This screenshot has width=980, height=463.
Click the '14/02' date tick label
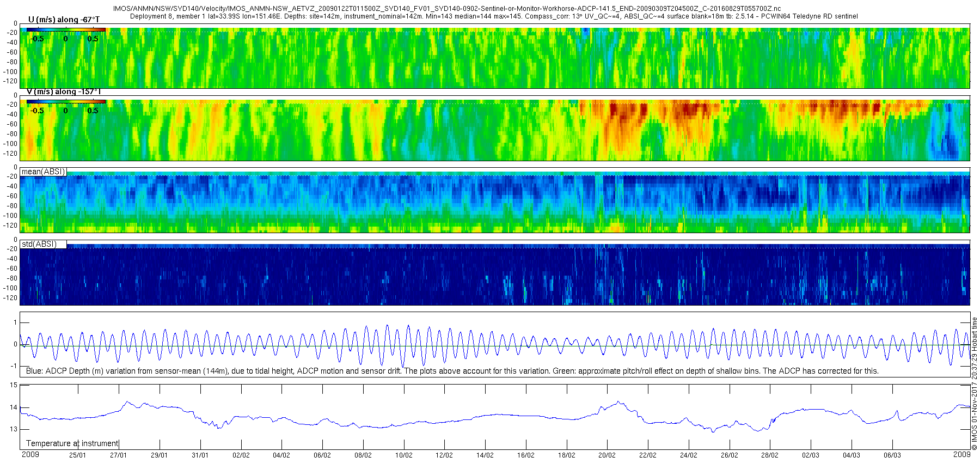tap(485, 455)
